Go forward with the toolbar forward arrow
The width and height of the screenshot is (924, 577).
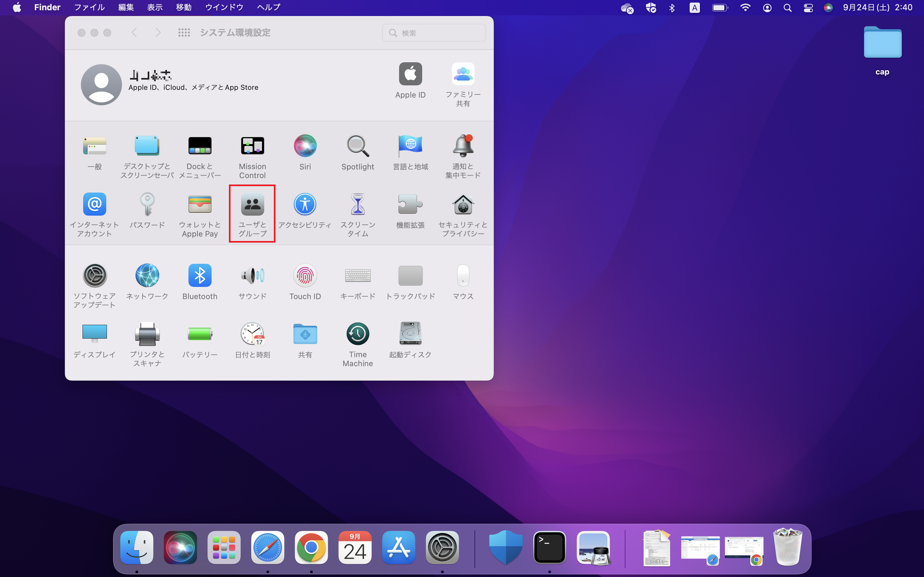(x=158, y=33)
